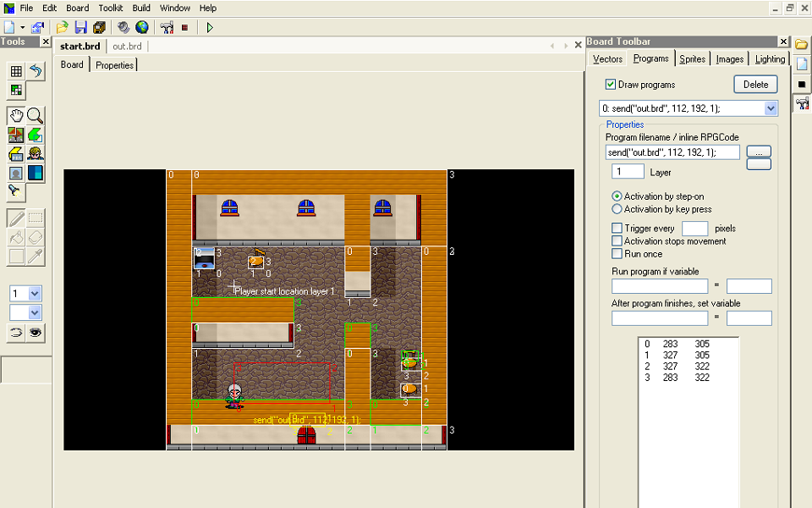The width and height of the screenshot is (812, 508).
Task: Select the hand pan tool
Action: 16,115
